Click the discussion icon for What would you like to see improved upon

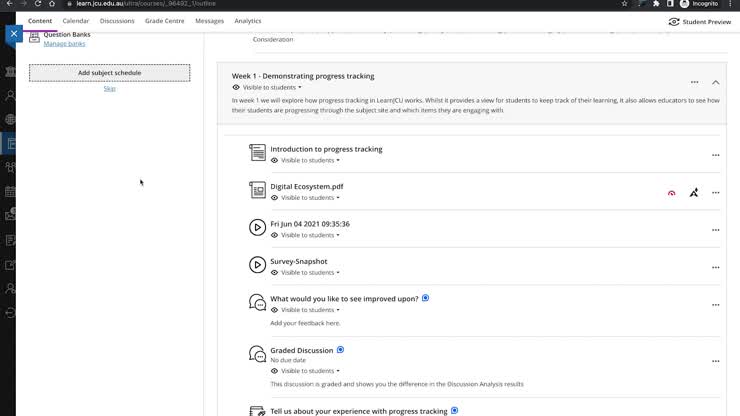tap(257, 302)
